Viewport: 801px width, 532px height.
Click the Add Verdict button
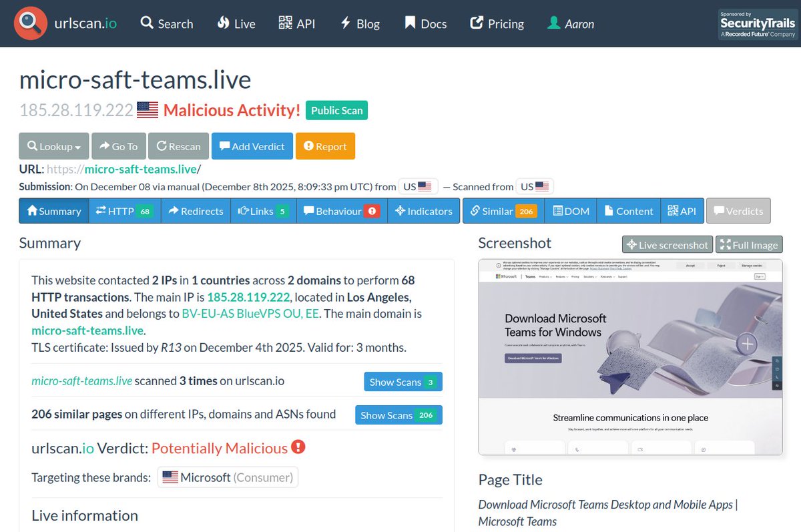click(252, 146)
